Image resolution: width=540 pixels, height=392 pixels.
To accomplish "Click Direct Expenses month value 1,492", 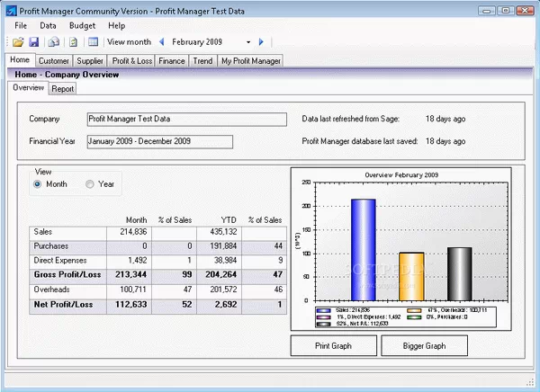I will pyautogui.click(x=138, y=261).
